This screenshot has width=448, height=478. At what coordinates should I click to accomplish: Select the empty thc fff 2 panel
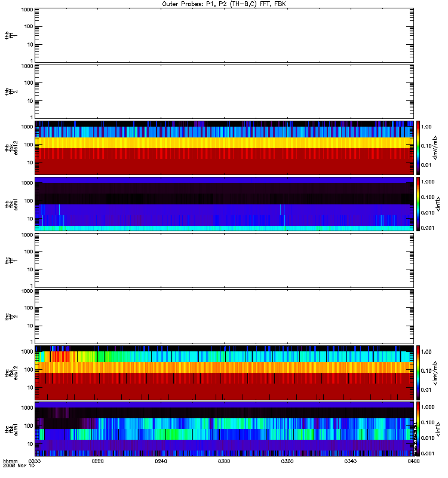224,317
